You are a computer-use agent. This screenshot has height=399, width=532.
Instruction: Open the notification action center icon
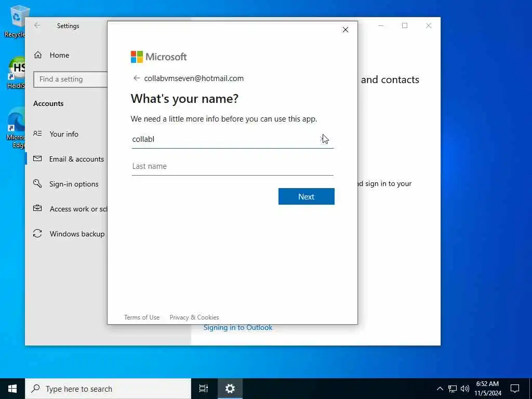[x=515, y=389]
